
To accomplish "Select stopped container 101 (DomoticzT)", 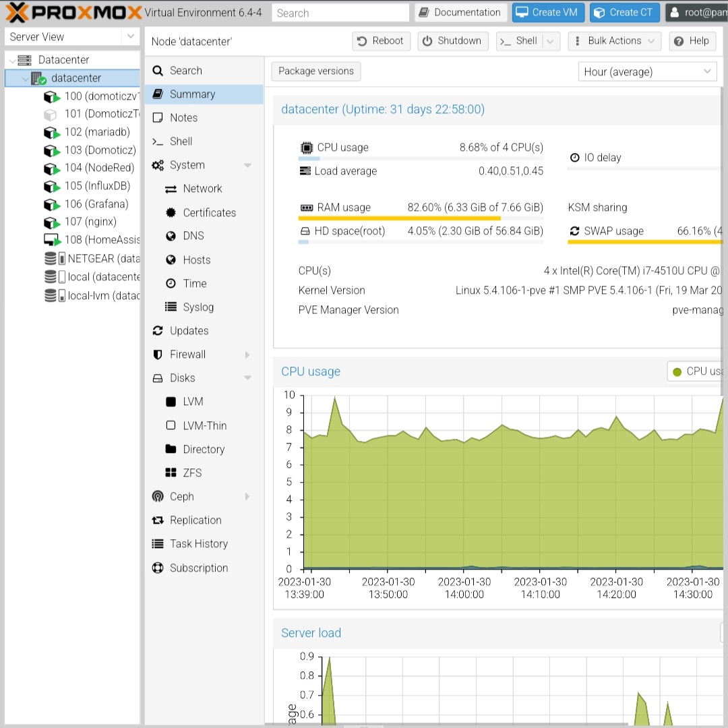I will tap(91, 114).
